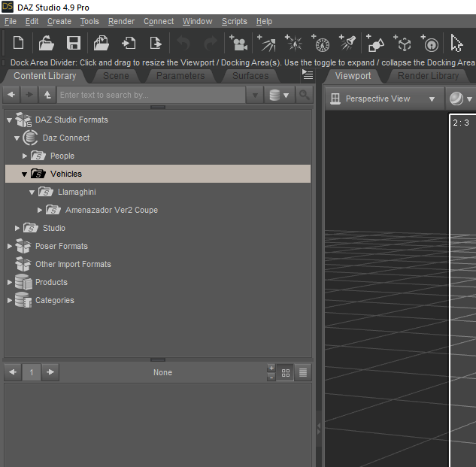476x467 pixels.
Task: Toggle the docking area collapse handle
Action: pyautogui.click(x=317, y=427)
